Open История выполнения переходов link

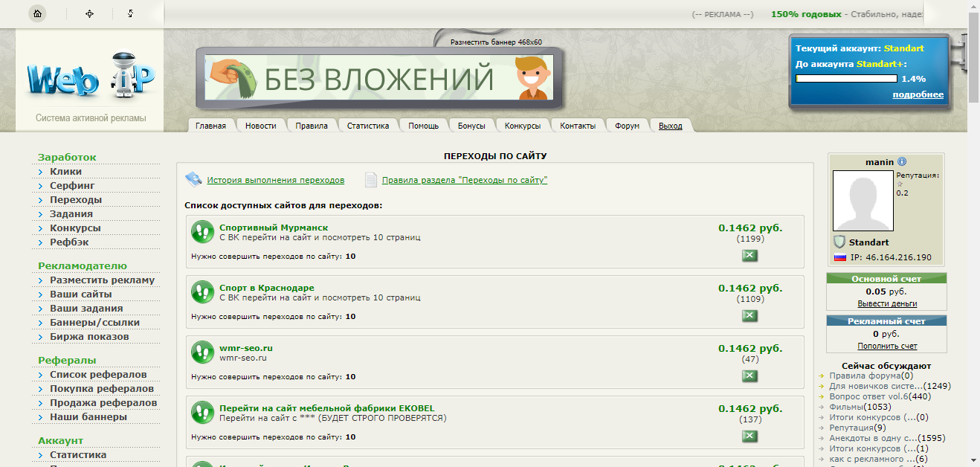(276, 180)
